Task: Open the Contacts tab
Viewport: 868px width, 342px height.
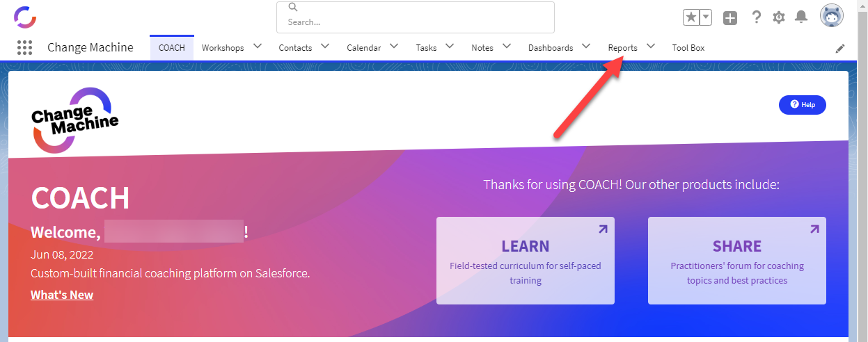Action: 295,48
